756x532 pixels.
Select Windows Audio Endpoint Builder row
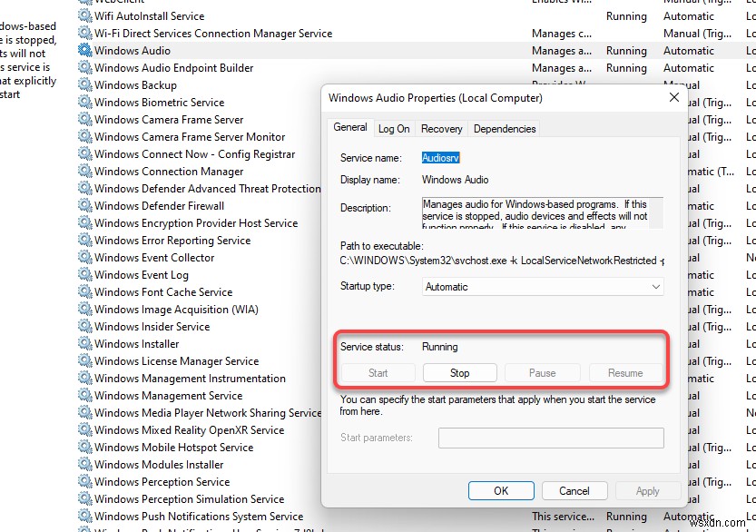[173, 67]
